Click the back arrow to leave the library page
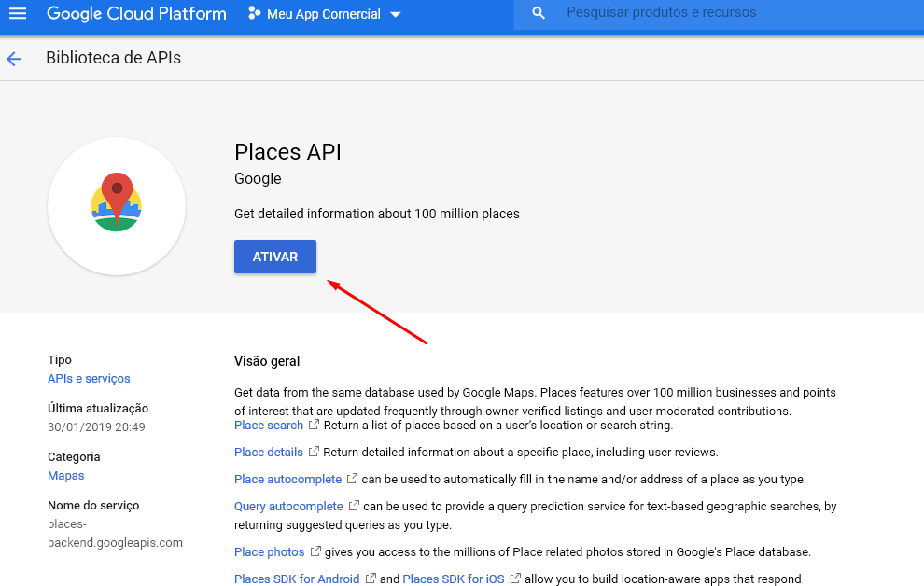Viewport: 924px width, 586px height. coord(14,58)
